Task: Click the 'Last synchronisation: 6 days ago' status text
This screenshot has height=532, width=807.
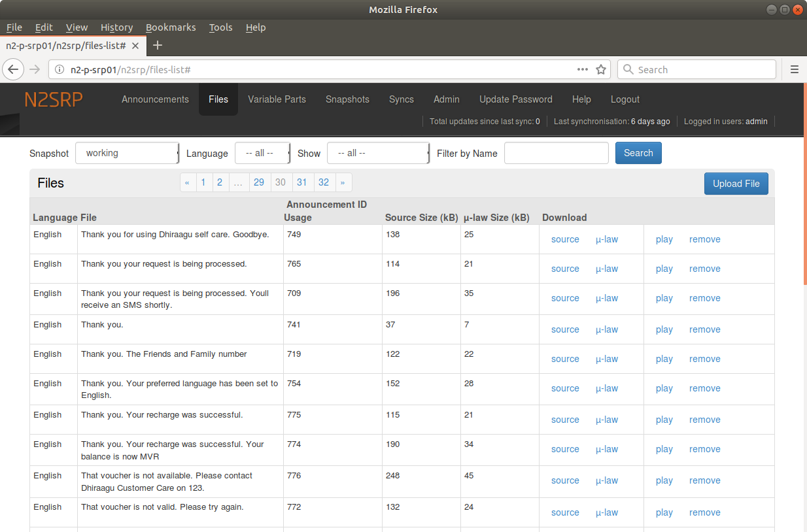Action: [x=612, y=122]
